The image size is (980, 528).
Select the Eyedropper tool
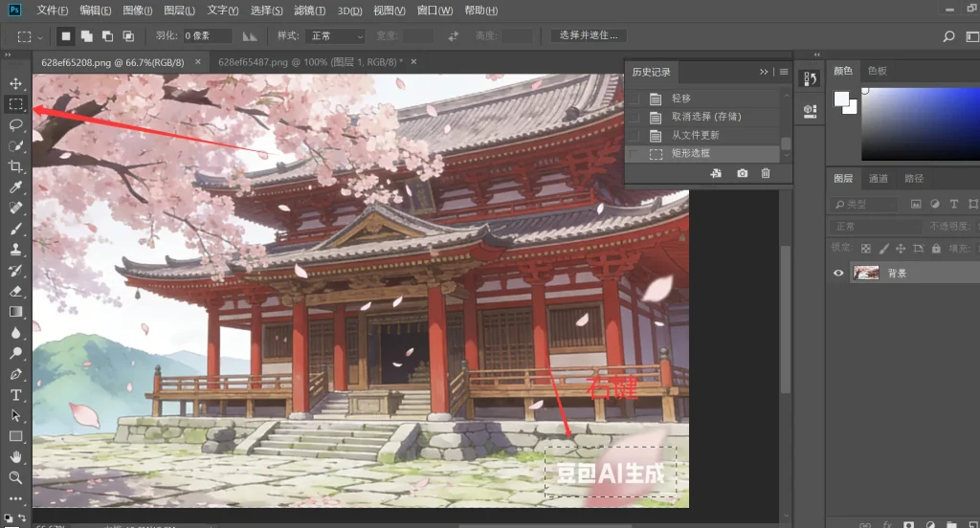pos(15,187)
